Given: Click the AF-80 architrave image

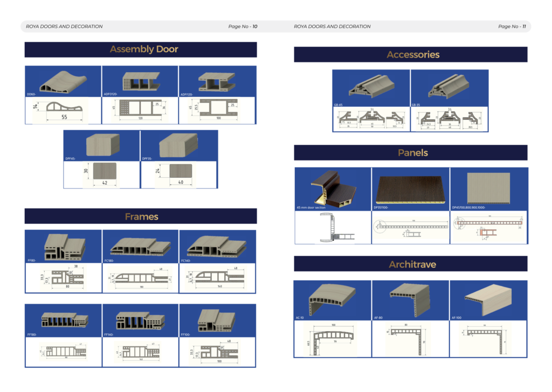Looking at the screenshot, I should 410,300.
